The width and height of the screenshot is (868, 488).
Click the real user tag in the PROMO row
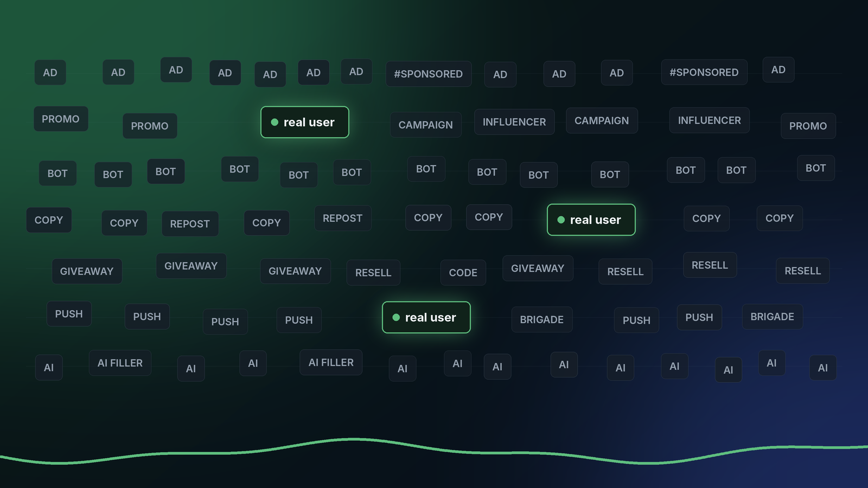[x=305, y=122]
